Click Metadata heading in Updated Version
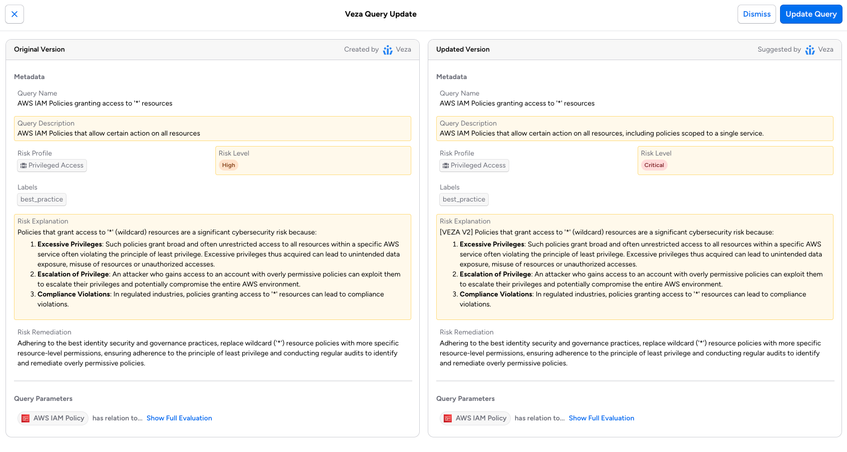Image resolution: width=847 pixels, height=452 pixels. pyautogui.click(x=452, y=77)
